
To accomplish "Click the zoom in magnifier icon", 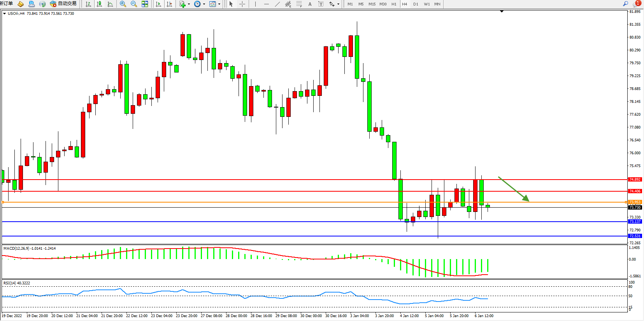I will 123,4.
